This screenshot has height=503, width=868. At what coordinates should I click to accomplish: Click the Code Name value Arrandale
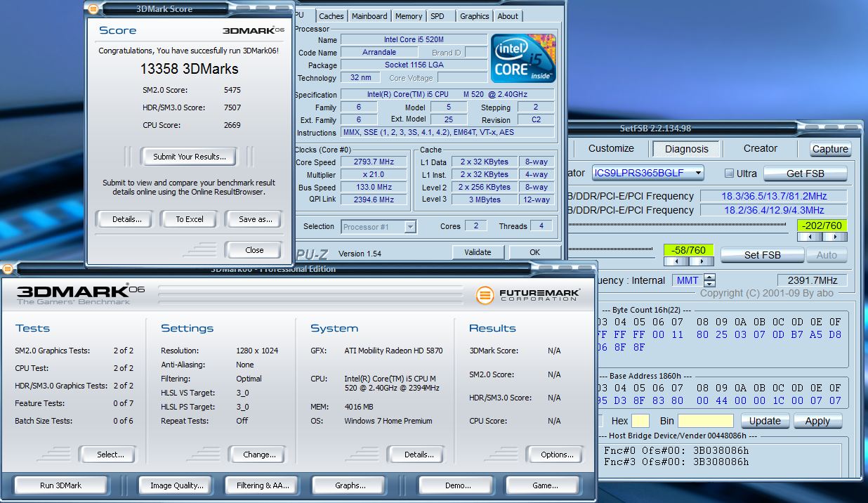coord(379,53)
